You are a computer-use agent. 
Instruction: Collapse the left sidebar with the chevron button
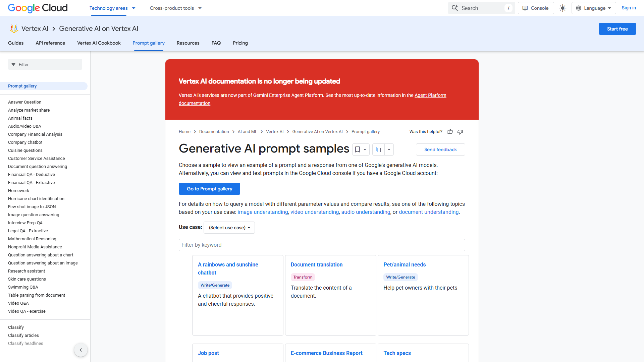tap(81, 350)
